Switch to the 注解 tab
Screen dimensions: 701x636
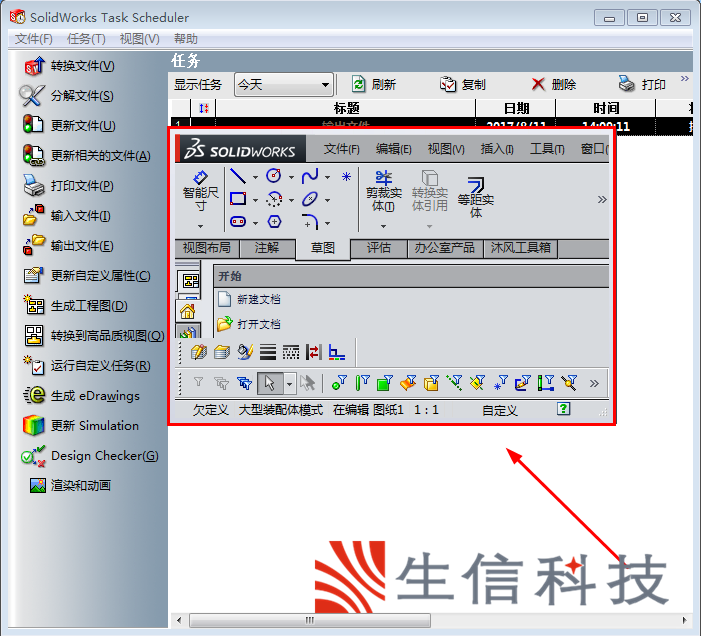(x=267, y=248)
